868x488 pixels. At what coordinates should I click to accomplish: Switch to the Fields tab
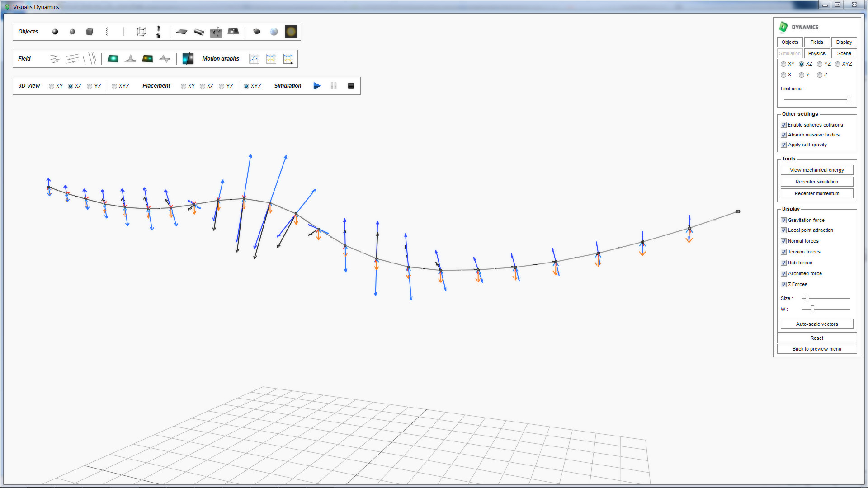[x=816, y=42]
